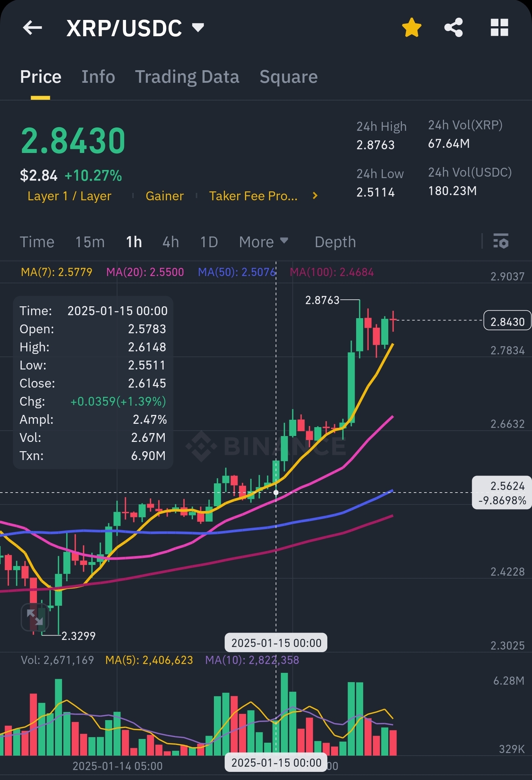Tap the Vol: 2.67M row in candle tooltip

tap(93, 437)
